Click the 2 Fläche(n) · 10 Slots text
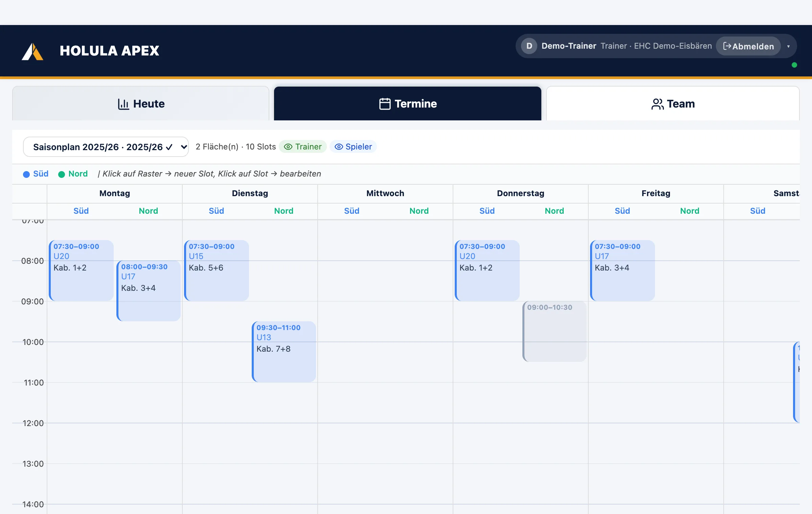The height and width of the screenshot is (514, 812). pos(236,147)
